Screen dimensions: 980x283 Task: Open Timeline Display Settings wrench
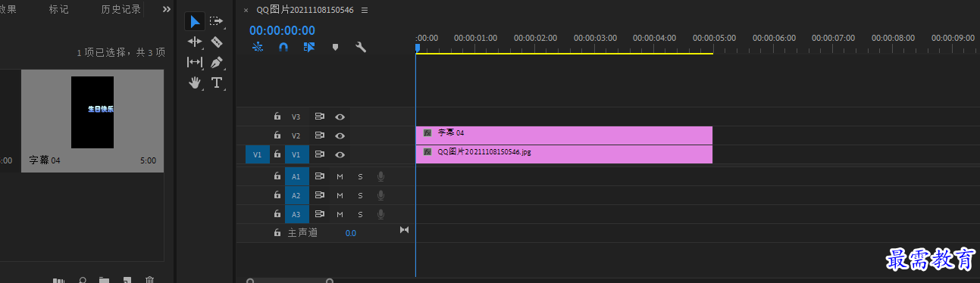point(361,47)
